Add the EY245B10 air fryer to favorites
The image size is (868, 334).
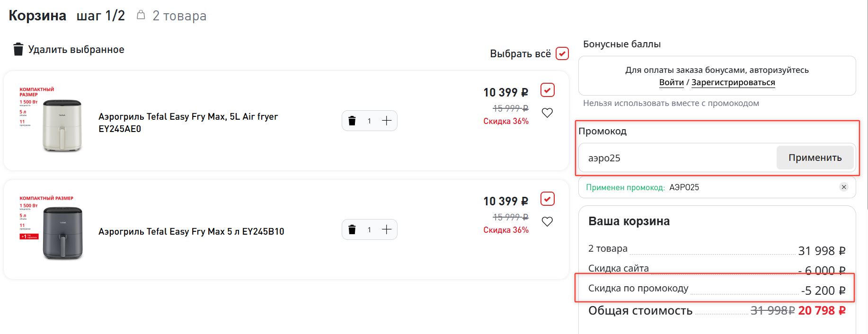point(547,222)
